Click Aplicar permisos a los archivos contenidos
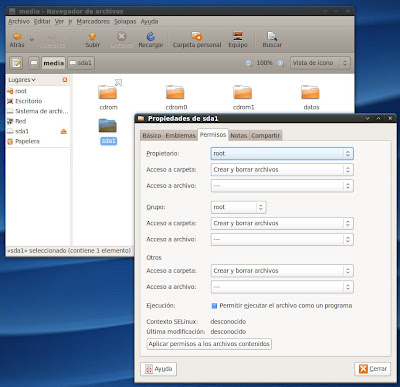This screenshot has height=387, width=400. tap(209, 344)
